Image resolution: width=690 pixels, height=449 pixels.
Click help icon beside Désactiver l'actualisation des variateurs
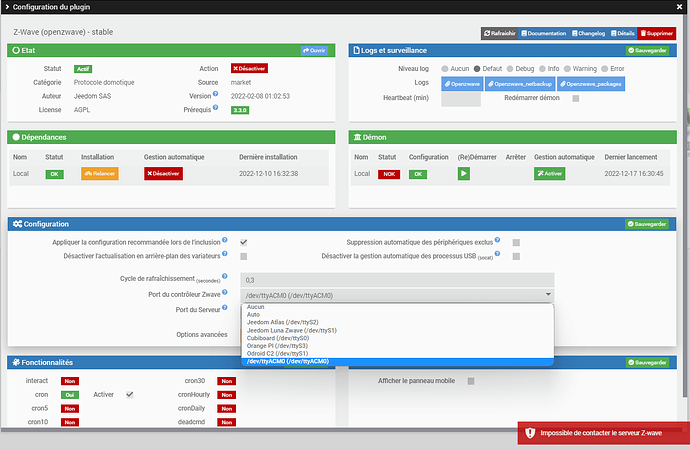225,254
